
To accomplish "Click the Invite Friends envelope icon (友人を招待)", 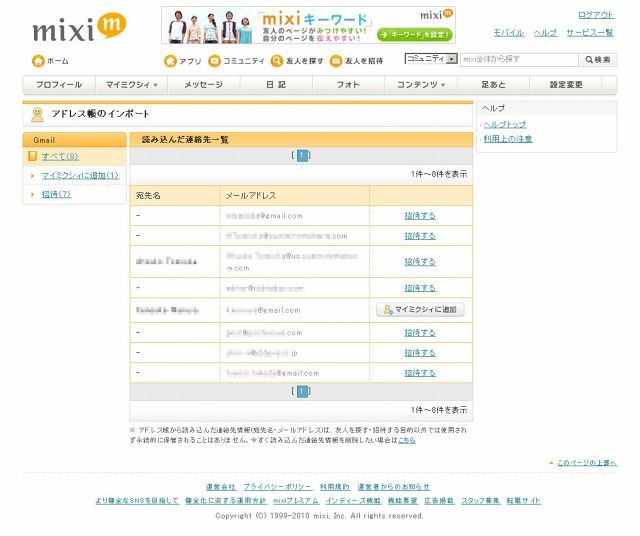I will 336,61.
